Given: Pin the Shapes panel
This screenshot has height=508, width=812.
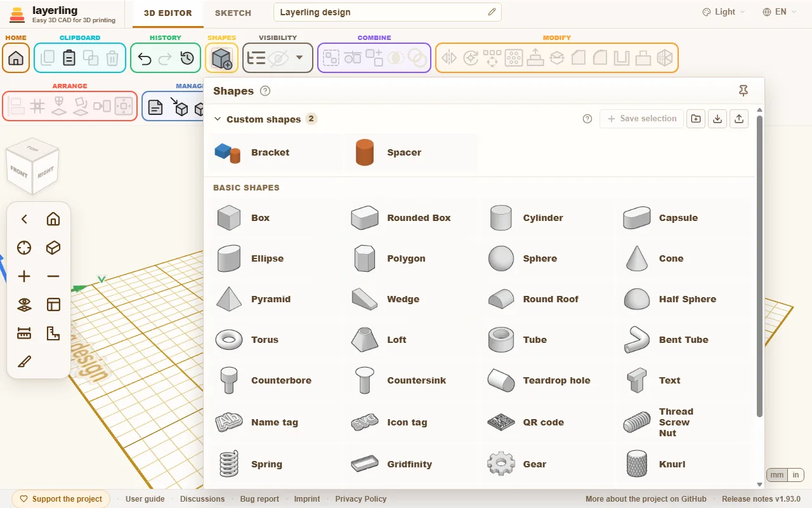Looking at the screenshot, I should click(743, 91).
